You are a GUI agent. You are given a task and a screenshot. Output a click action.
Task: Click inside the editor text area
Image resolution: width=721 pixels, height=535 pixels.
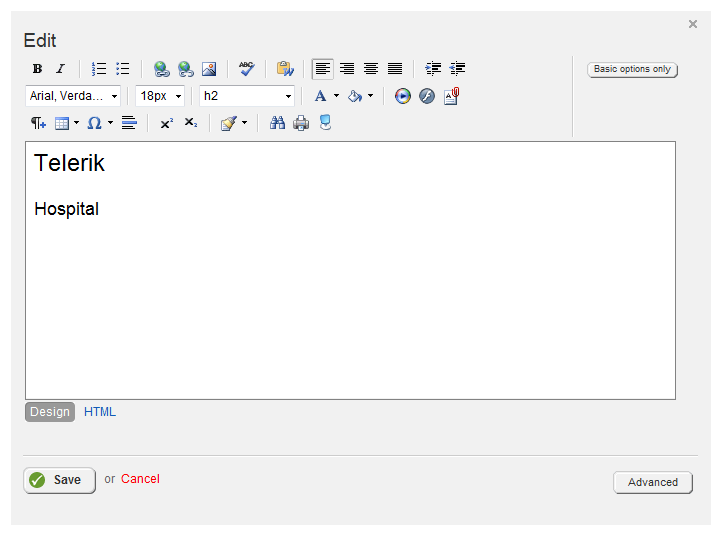coord(350,300)
